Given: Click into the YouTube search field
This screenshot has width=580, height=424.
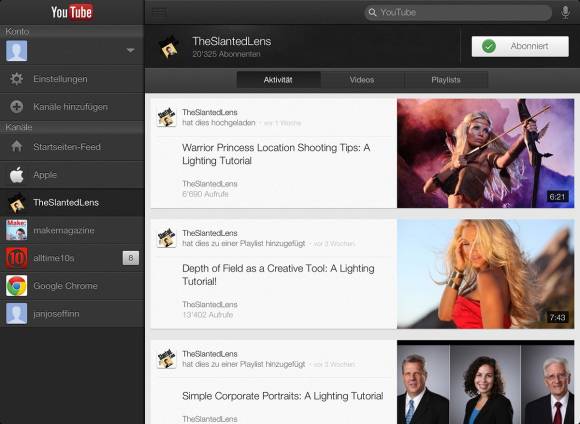Looking at the screenshot, I should pyautogui.click(x=458, y=12).
